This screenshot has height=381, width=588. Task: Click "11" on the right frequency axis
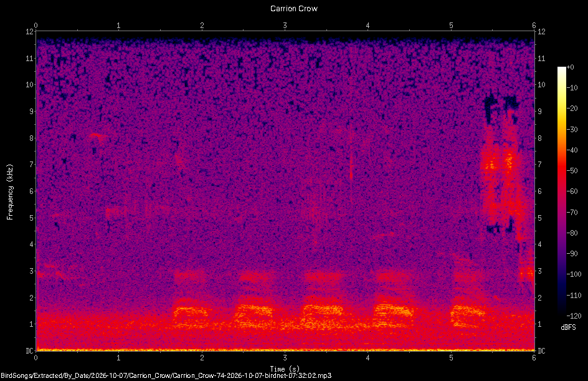coord(541,58)
